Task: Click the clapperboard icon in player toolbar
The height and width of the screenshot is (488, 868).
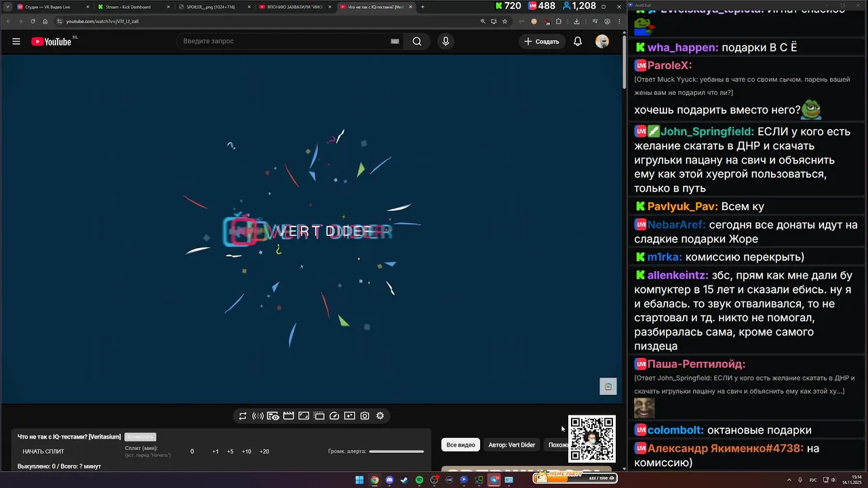Action: tap(288, 416)
